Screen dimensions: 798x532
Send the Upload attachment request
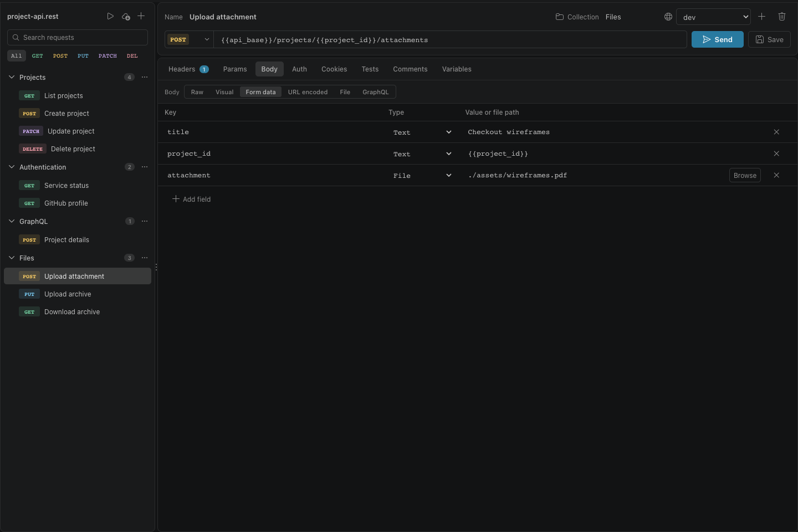(x=717, y=39)
